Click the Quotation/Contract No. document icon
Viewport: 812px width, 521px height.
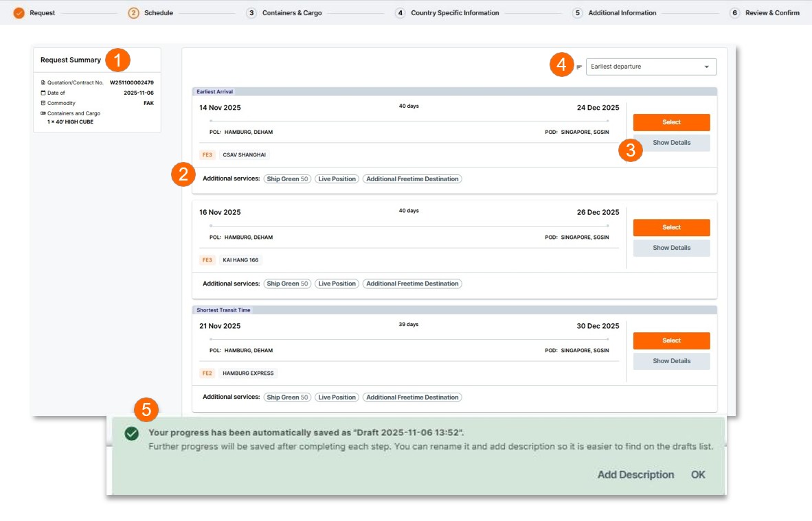[x=43, y=82]
